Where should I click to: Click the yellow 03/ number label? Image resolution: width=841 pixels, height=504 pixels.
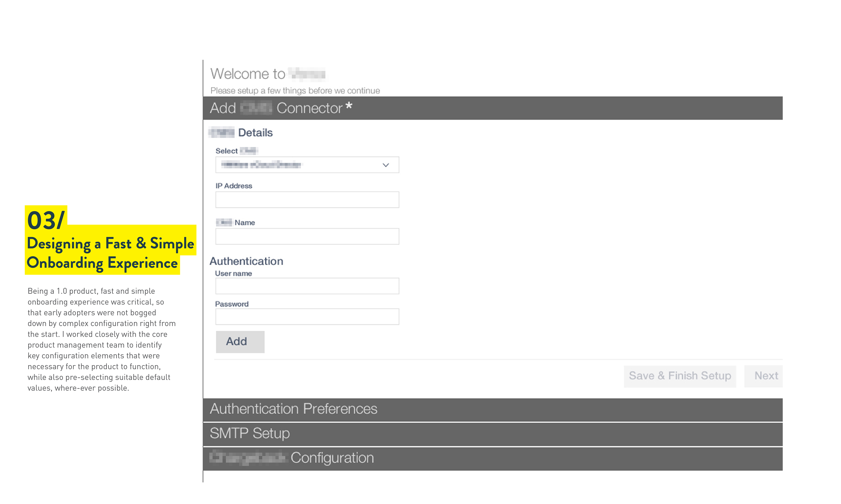point(46,220)
